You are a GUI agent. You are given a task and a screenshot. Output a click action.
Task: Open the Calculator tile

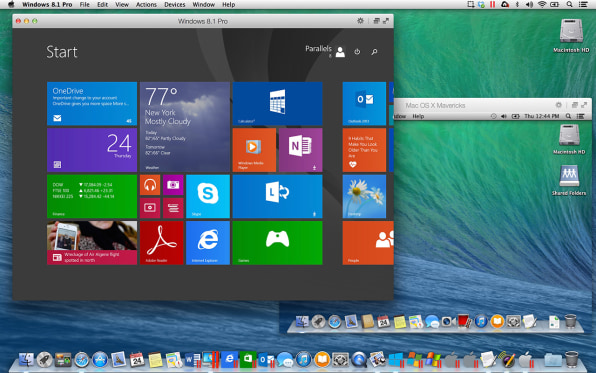[277, 104]
